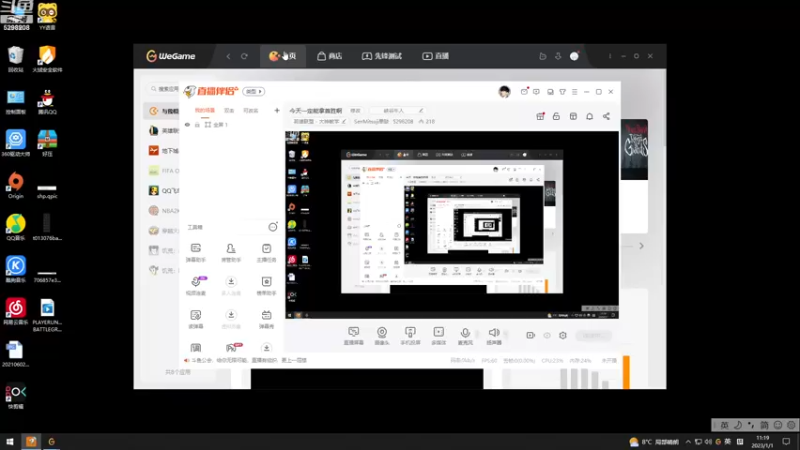Viewport: 800px width, 450px height.
Task: Click the streamer avatar in title bar
Action: pyautogui.click(x=504, y=91)
